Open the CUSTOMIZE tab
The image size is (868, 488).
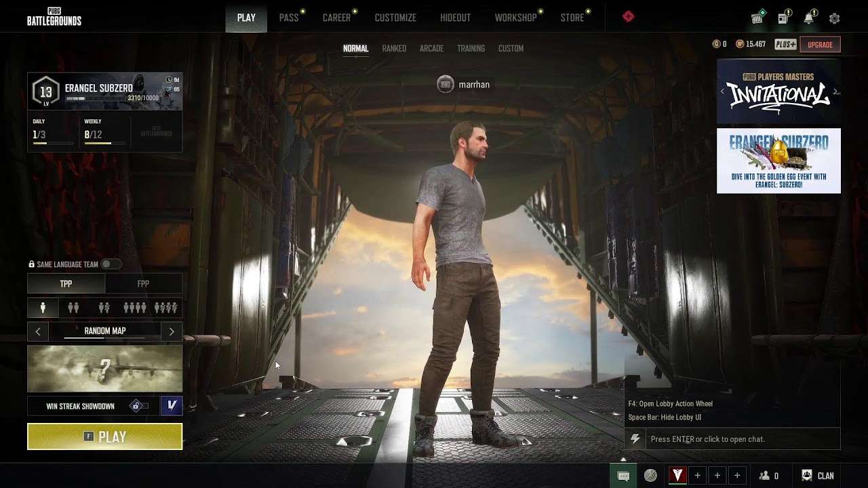pyautogui.click(x=395, y=18)
